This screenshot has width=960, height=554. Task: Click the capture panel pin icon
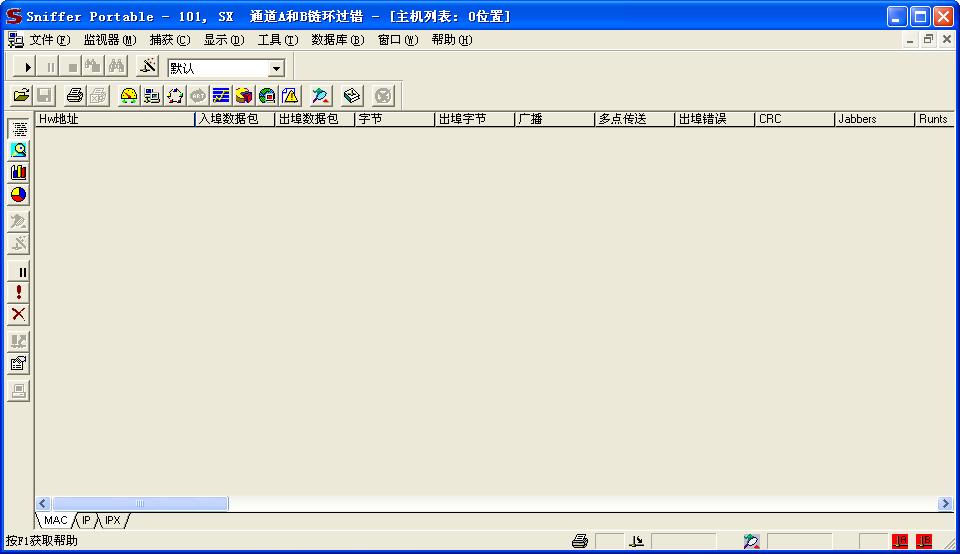point(320,95)
